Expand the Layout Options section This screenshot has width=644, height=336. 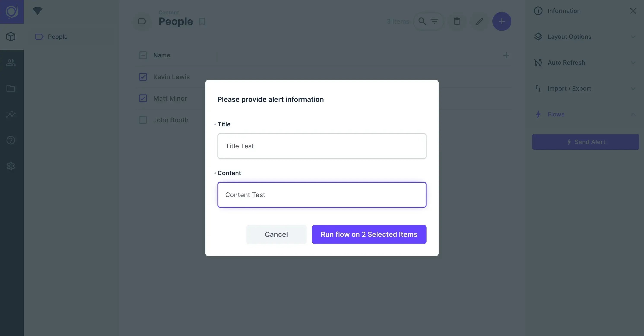(x=585, y=37)
